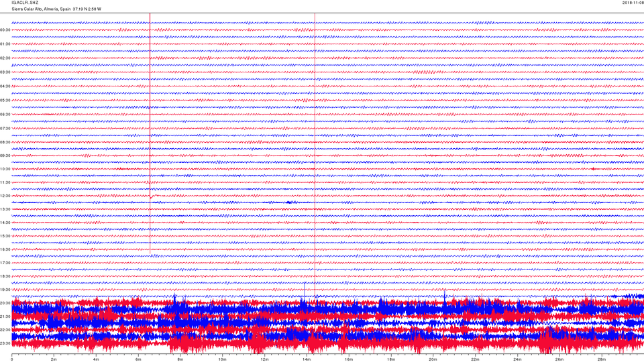644x362 pixels.
Task: Select the 16:30 time row label
Action: click(5, 249)
